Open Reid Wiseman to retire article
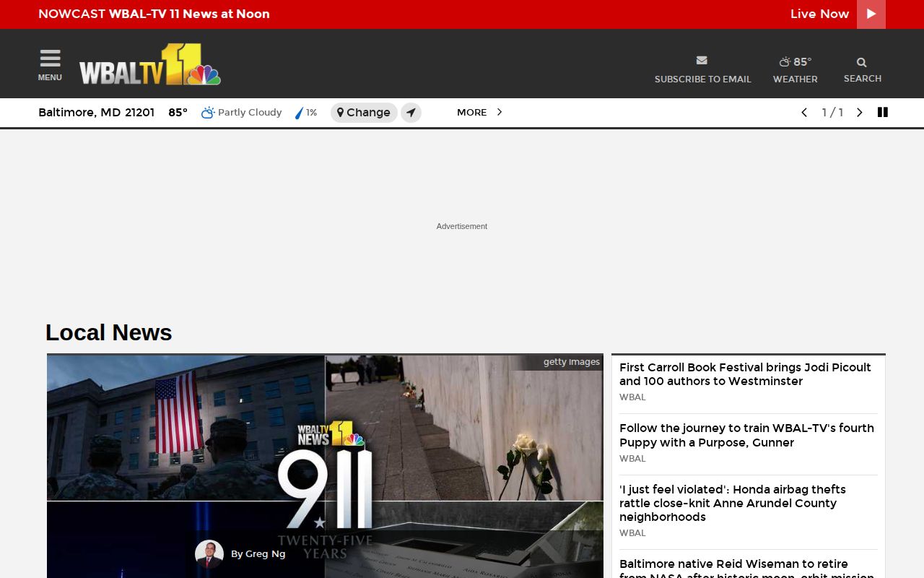The width and height of the screenshot is (924, 578). tap(746, 569)
